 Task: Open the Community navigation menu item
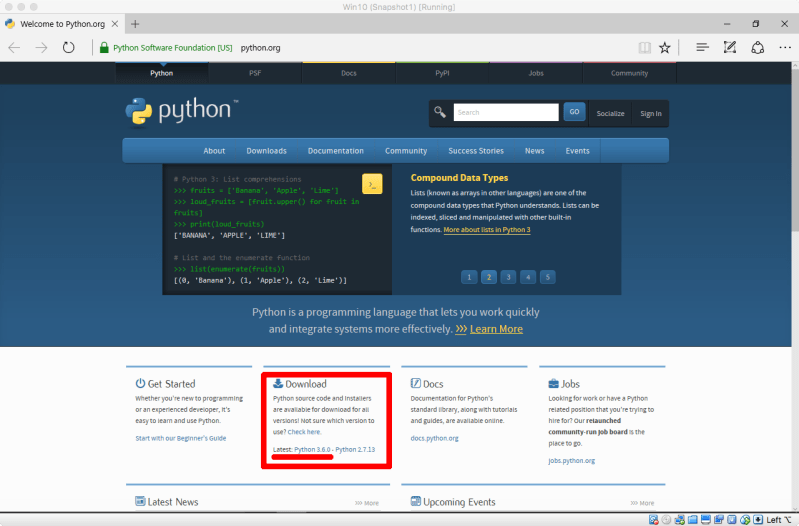click(x=406, y=151)
